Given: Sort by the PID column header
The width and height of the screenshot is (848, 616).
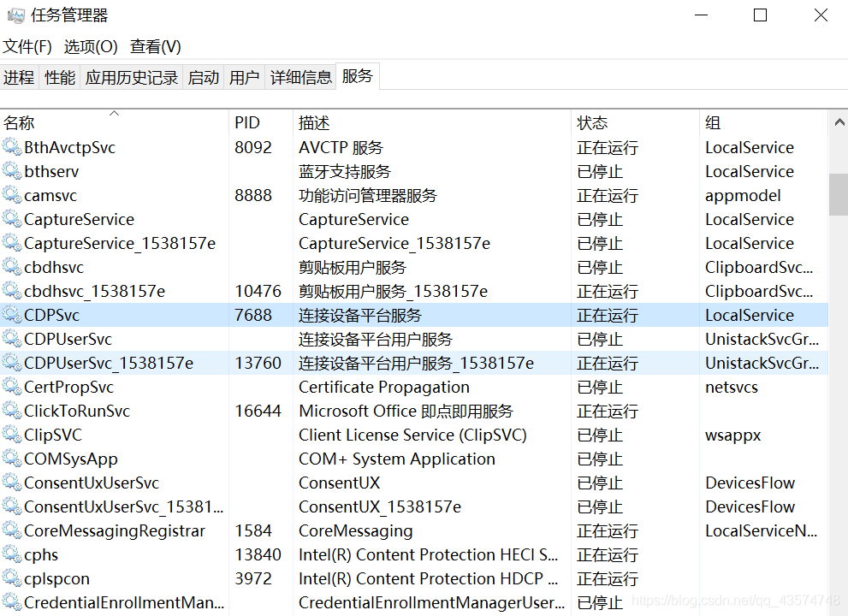Looking at the screenshot, I should point(261,122).
